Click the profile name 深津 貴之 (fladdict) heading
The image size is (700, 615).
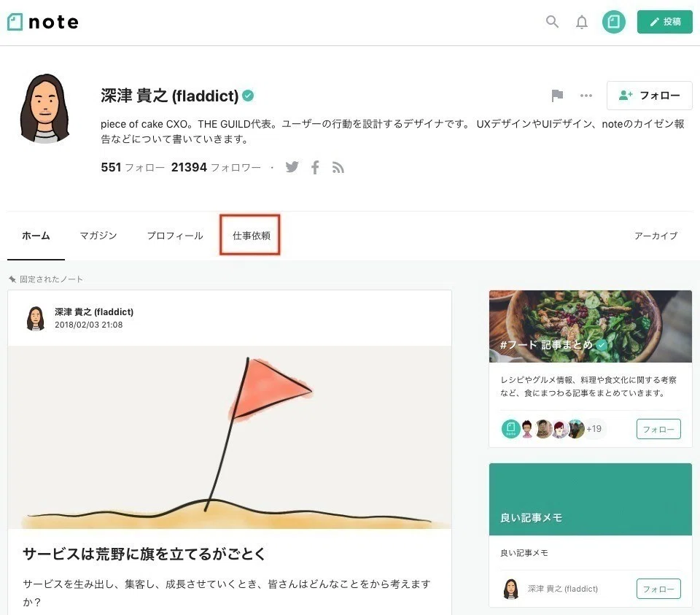pos(170,96)
